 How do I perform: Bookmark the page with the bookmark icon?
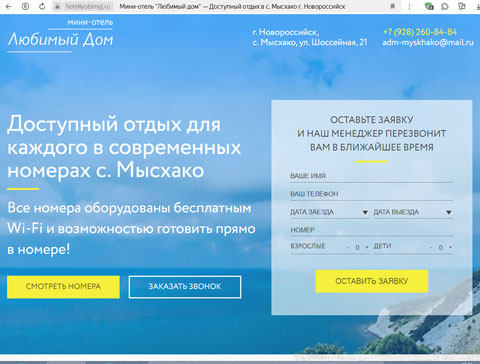[393, 6]
